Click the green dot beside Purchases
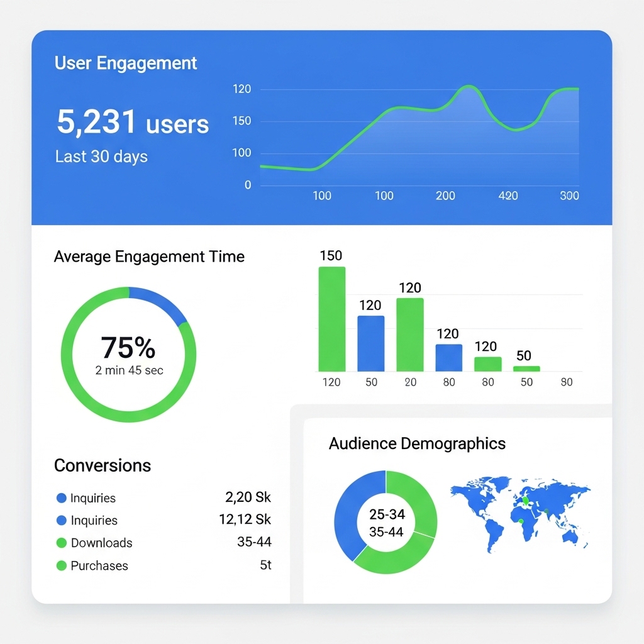 (x=61, y=565)
